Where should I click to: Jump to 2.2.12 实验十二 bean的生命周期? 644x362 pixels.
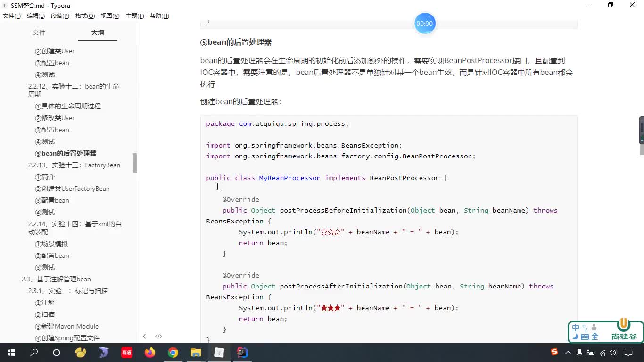click(74, 90)
